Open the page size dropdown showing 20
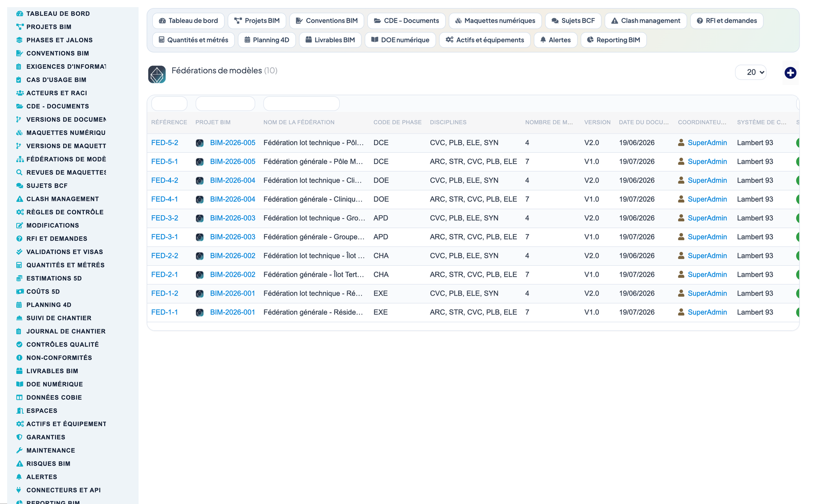The width and height of the screenshot is (815, 504). click(751, 72)
